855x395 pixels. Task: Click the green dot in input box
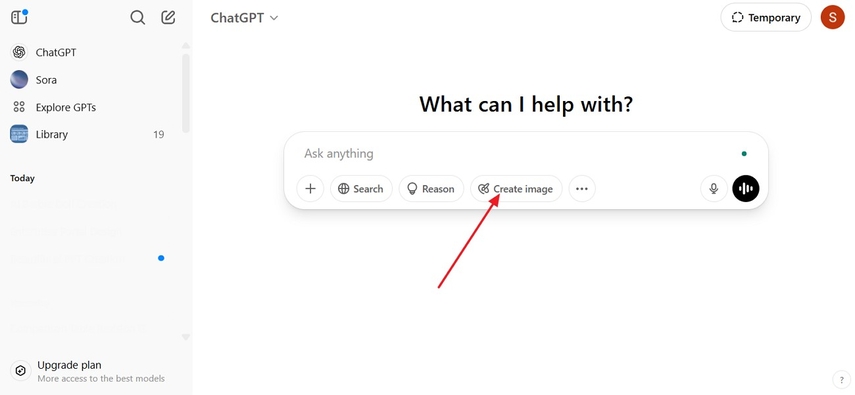[744, 154]
